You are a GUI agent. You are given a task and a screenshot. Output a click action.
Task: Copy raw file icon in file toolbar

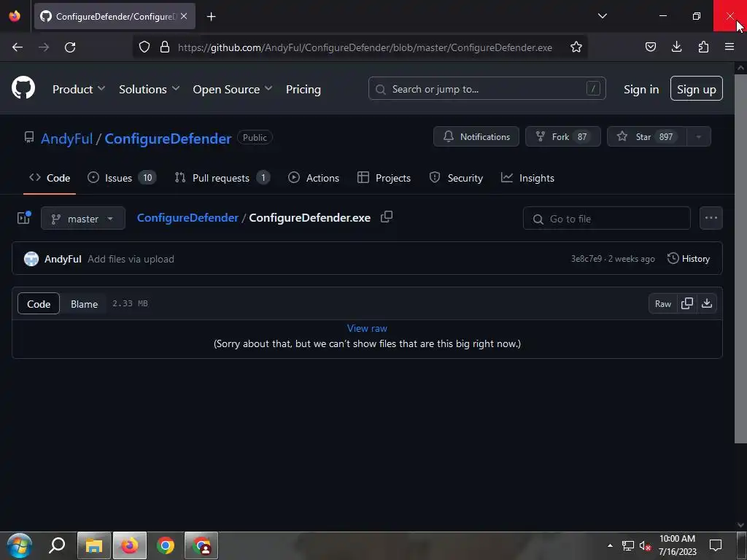pos(687,303)
